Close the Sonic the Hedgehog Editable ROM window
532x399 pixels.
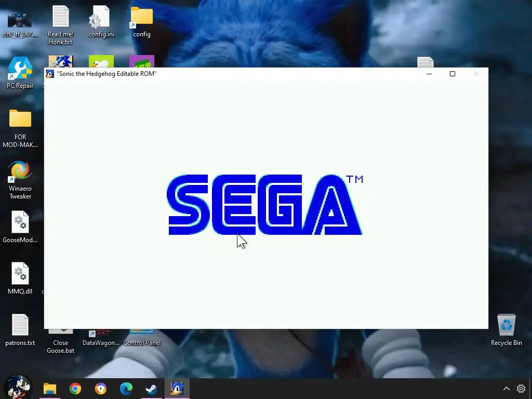click(x=476, y=74)
